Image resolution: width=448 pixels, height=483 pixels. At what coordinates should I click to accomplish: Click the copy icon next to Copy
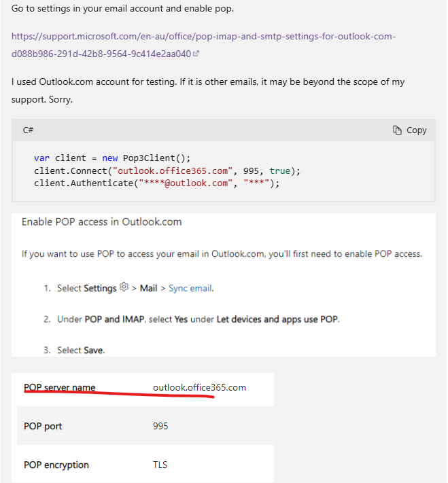397,130
